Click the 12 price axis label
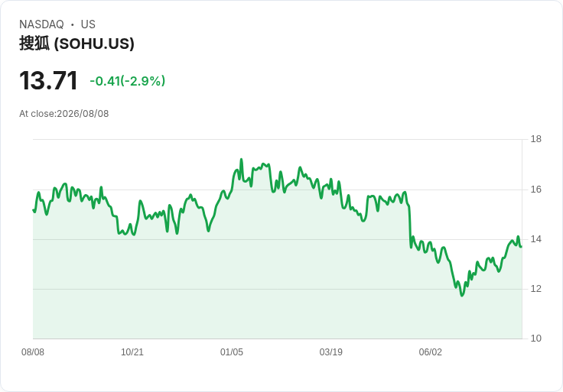This screenshot has width=563, height=392. tap(536, 289)
